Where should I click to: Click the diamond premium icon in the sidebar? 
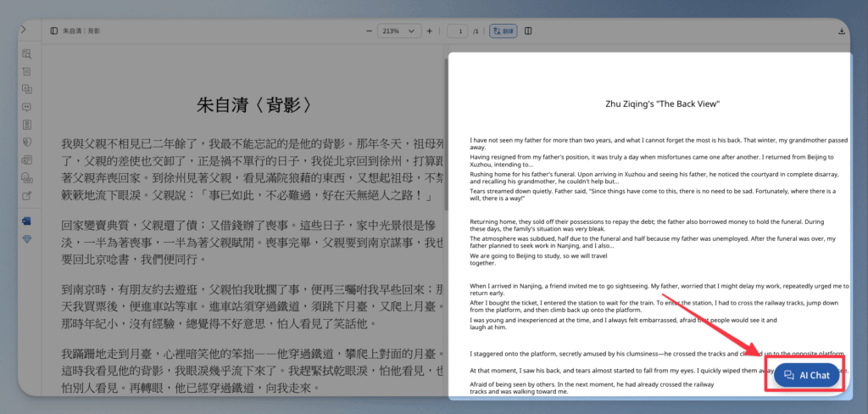27,239
